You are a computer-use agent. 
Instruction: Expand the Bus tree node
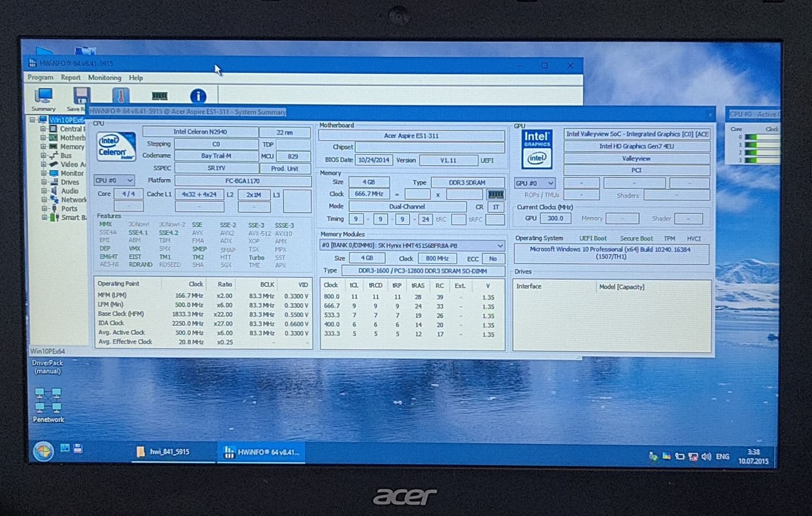pyautogui.click(x=43, y=156)
